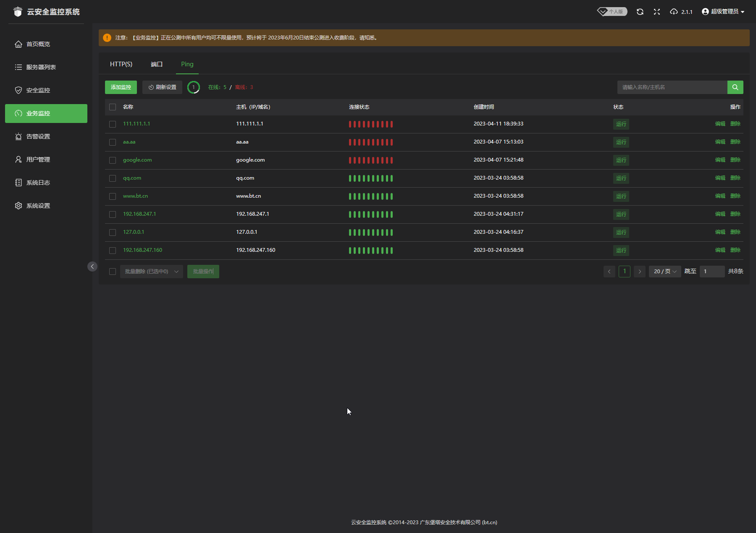Image resolution: width=756 pixels, height=533 pixels.
Task: Toggle the select-all checkbox in table header
Action: 113,107
